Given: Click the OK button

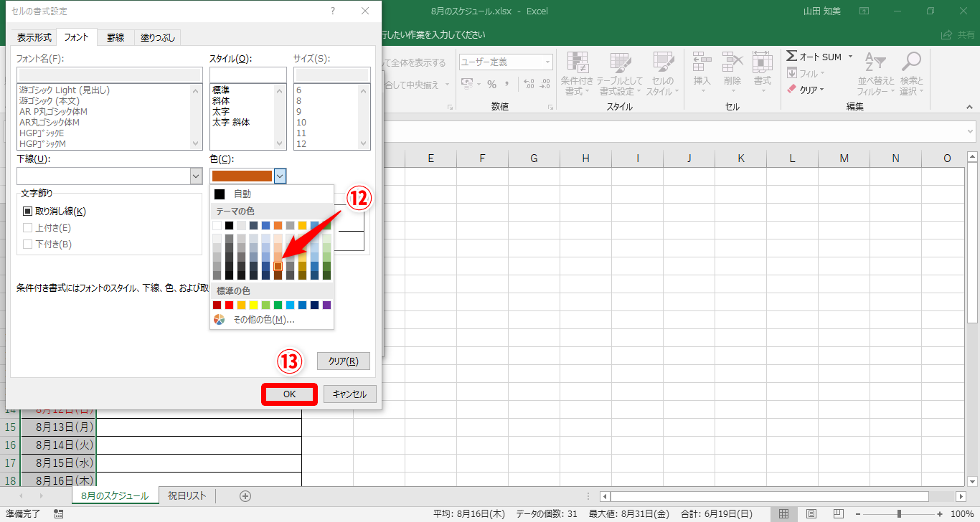Looking at the screenshot, I should coord(289,394).
